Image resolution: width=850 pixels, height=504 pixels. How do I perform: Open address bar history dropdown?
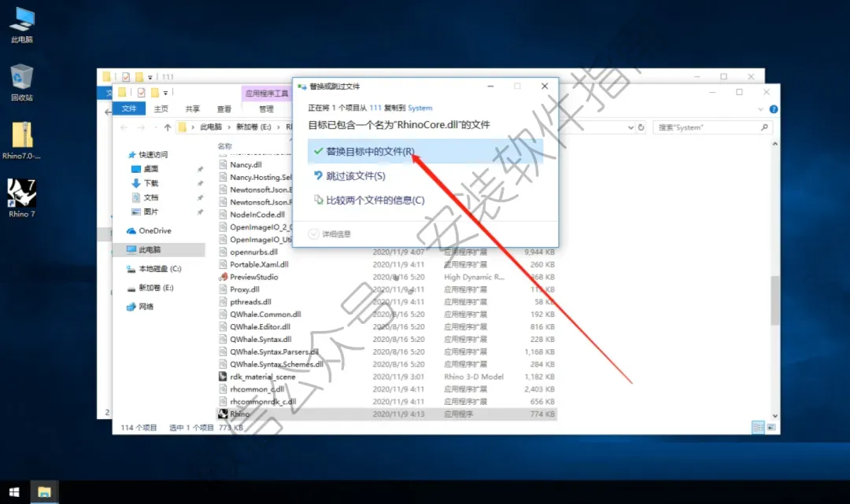[x=630, y=127]
